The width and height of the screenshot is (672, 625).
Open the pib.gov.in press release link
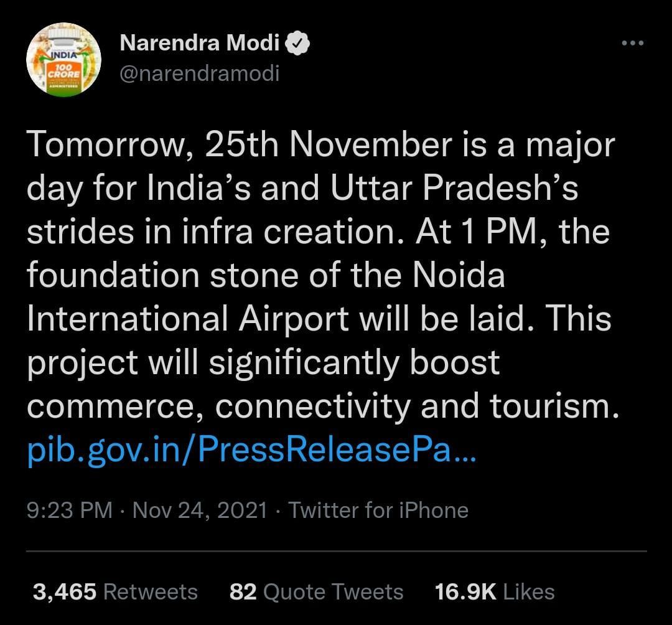(251, 450)
